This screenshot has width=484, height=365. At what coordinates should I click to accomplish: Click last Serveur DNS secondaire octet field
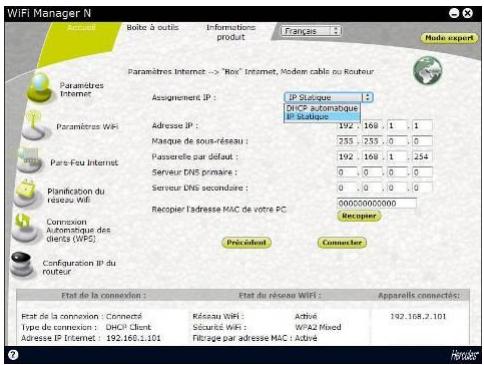[422, 188]
